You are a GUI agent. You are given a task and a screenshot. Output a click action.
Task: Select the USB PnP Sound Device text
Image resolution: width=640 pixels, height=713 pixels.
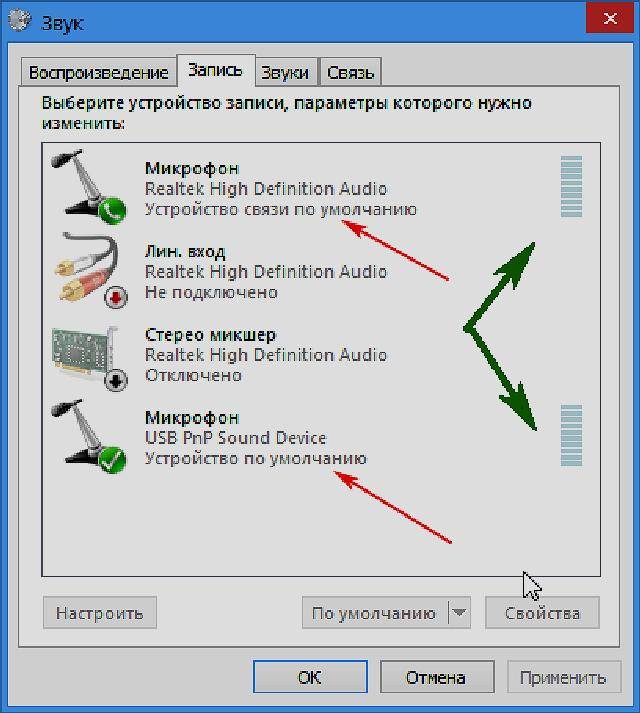[236, 437]
